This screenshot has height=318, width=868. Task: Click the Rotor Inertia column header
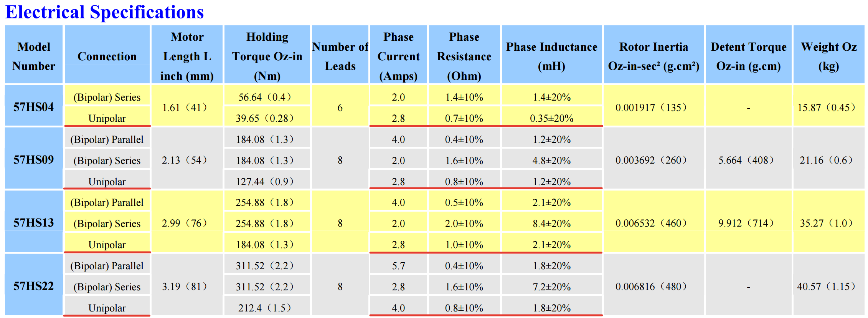click(653, 56)
